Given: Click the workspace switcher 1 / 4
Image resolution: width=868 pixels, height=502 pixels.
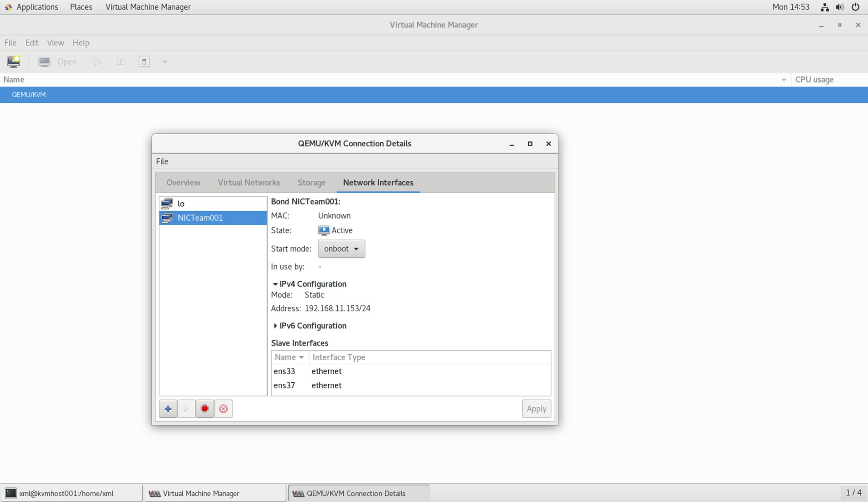Looking at the screenshot, I should pos(854,493).
